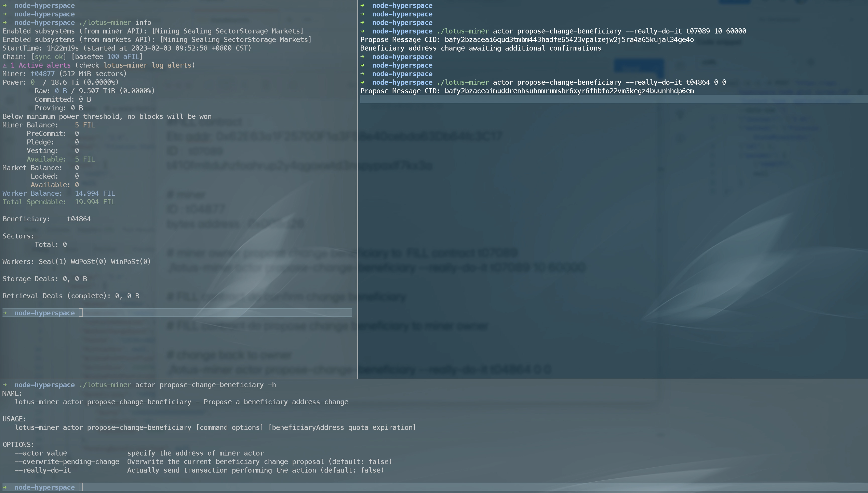Image resolution: width=868 pixels, height=493 pixels.
Task: Click the './lotus-miner info' command line
Action: 77,22
